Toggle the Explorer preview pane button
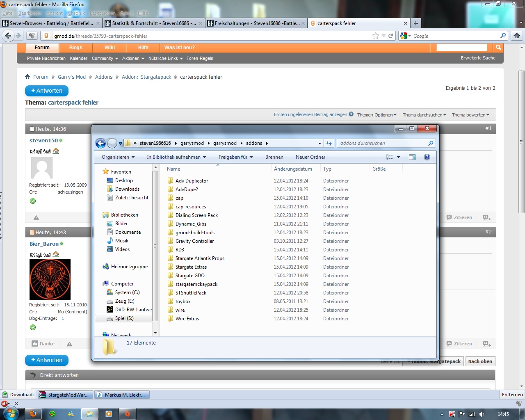Image resolution: width=525 pixels, height=420 pixels. 412,157
